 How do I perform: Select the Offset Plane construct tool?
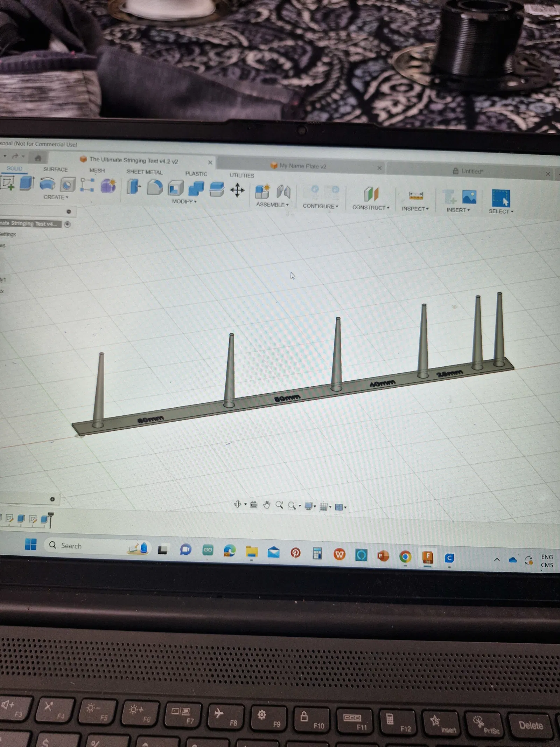(371, 194)
